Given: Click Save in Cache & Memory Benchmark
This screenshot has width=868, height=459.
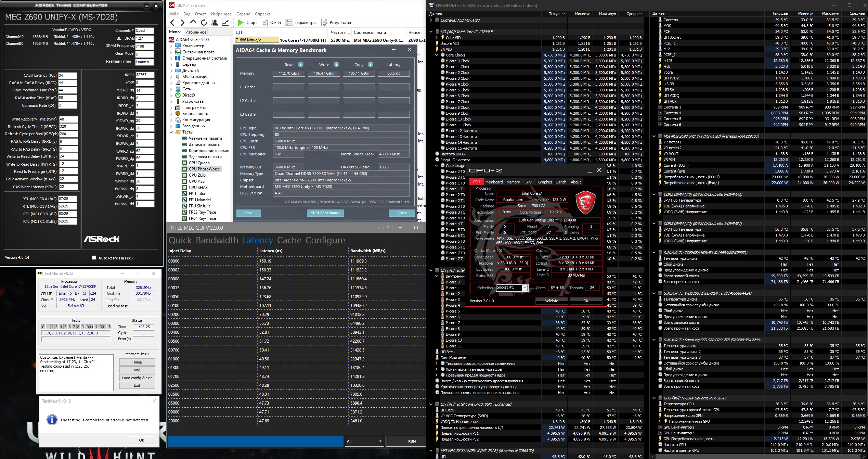Looking at the screenshot, I should (x=248, y=213).
